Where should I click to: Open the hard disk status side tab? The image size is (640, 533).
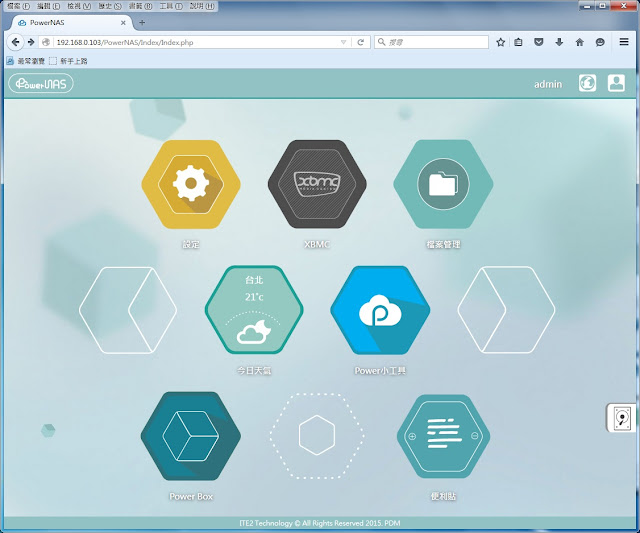622,418
